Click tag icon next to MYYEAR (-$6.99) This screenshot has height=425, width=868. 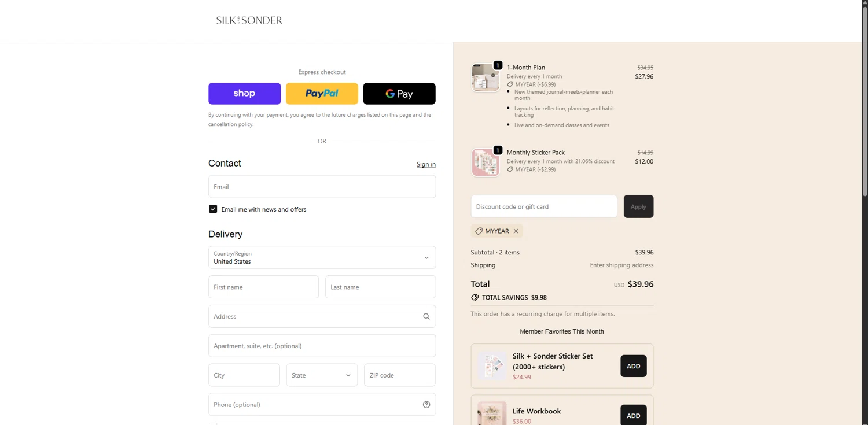(x=510, y=84)
